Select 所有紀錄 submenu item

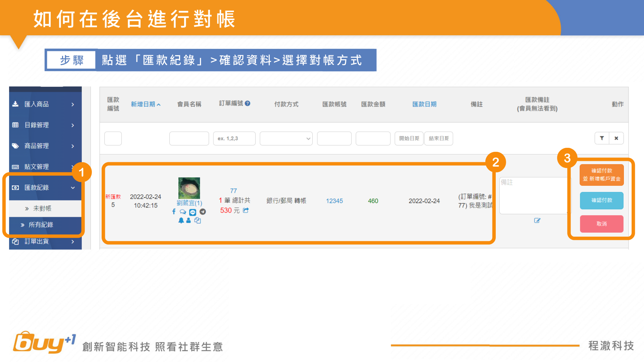(x=41, y=225)
